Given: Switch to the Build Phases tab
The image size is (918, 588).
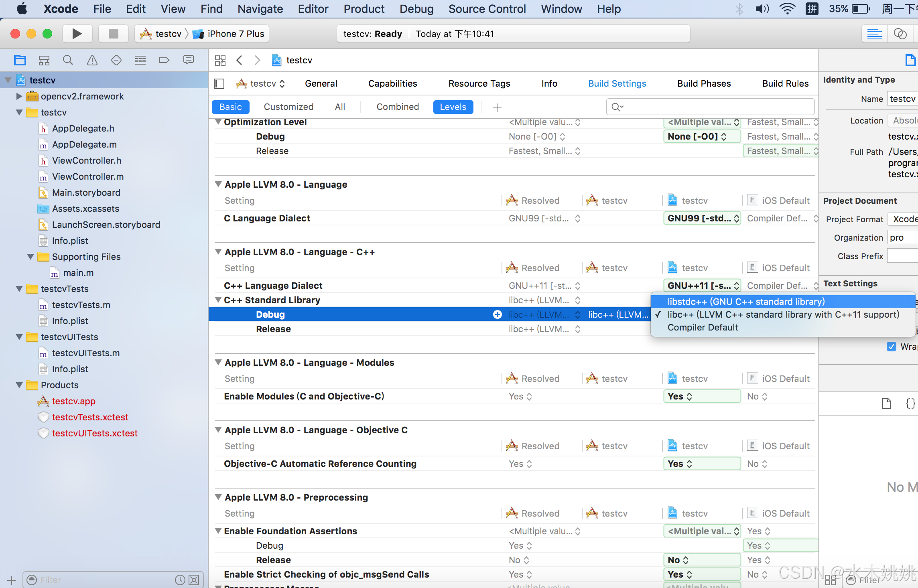Looking at the screenshot, I should coord(704,84).
